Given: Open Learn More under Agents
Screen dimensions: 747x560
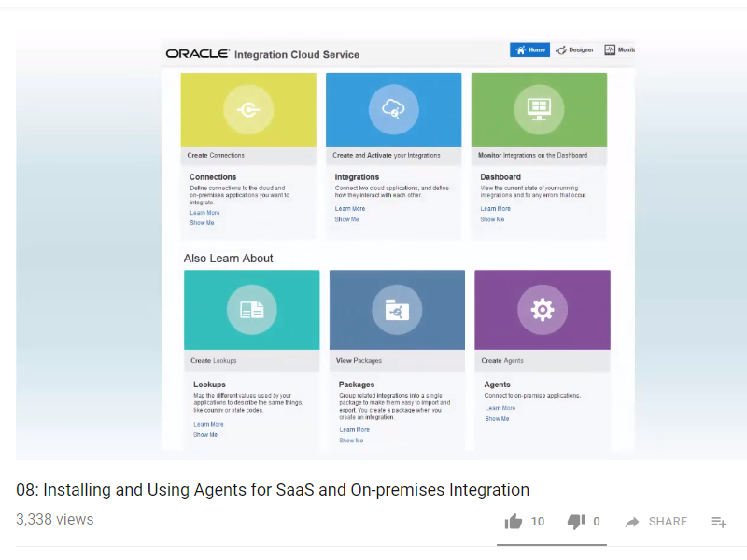Looking at the screenshot, I should 500,408.
